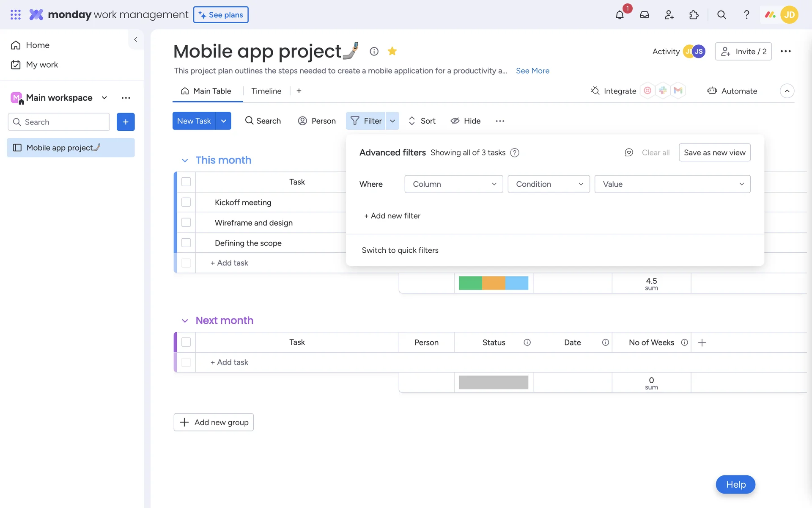Click Save as new view
Image resolution: width=812 pixels, height=508 pixels.
[x=714, y=152]
